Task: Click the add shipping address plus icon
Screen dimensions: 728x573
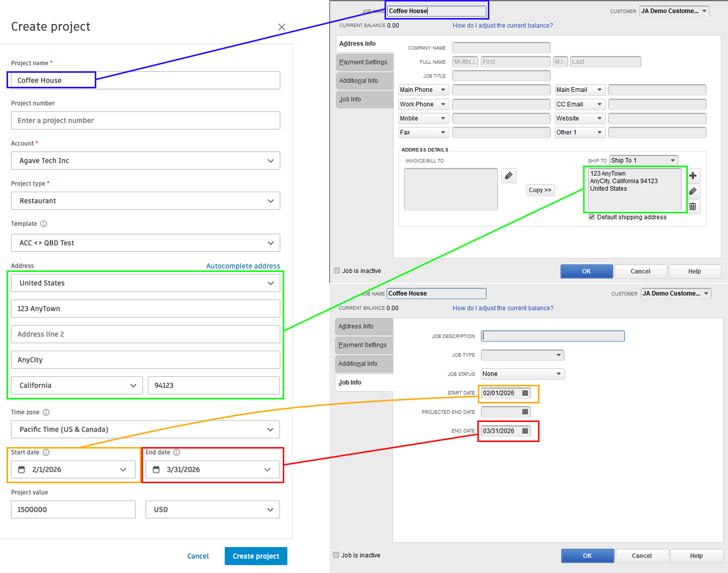Action: (693, 176)
